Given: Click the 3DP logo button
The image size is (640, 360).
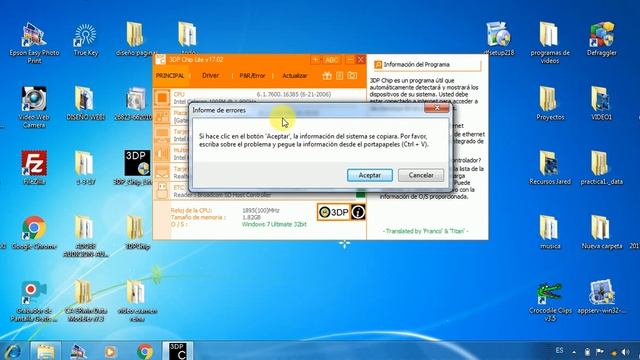Looking at the screenshot, I should (x=334, y=212).
